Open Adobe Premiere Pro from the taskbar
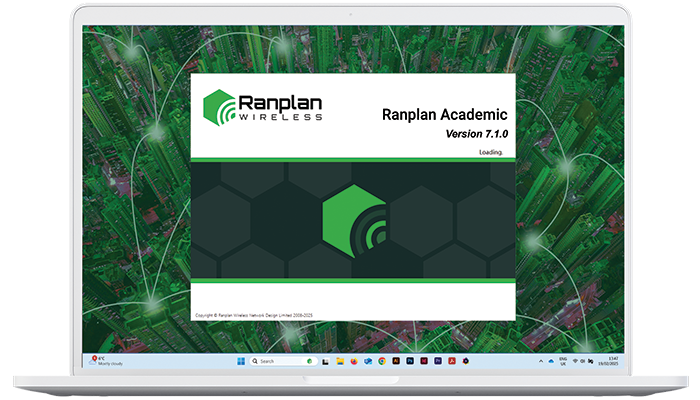 438,361
